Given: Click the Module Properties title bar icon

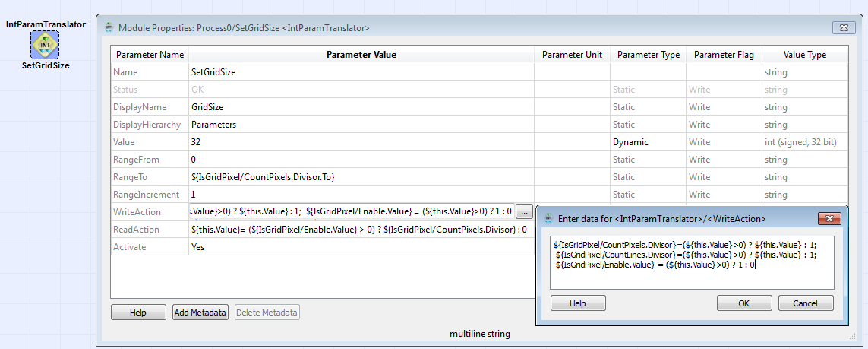Looking at the screenshot, I should (x=109, y=28).
